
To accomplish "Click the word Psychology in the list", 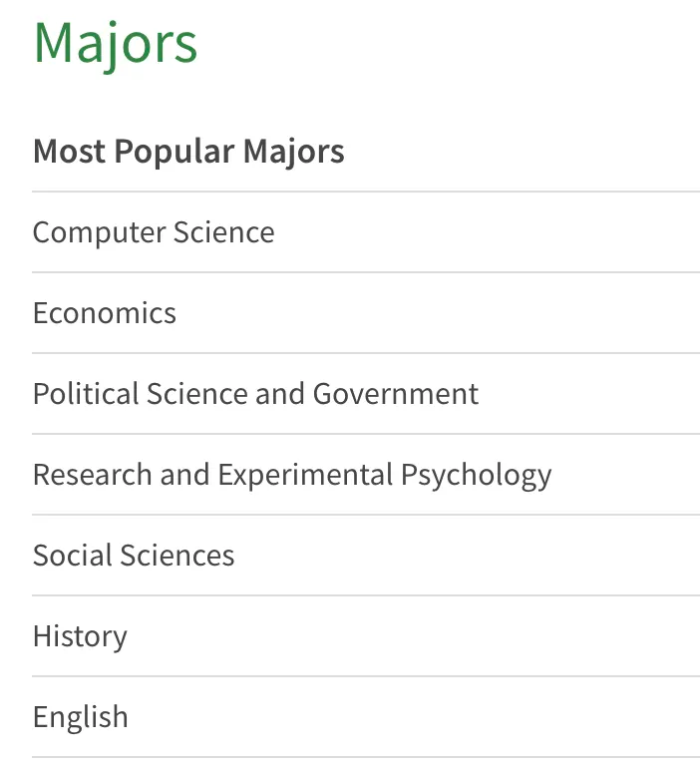I will (477, 476).
